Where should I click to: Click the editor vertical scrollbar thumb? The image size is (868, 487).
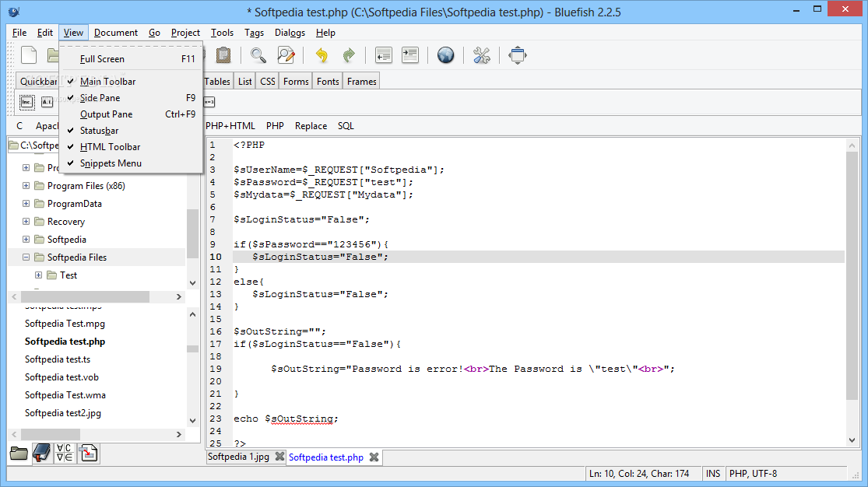(852, 275)
